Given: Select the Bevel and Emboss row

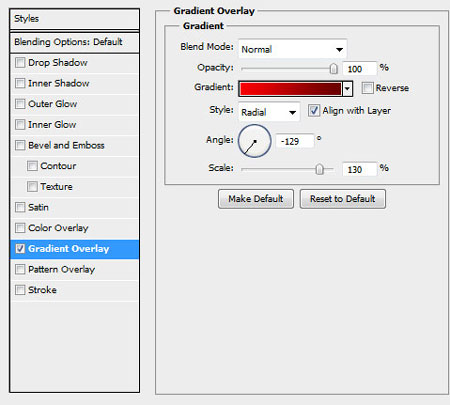Looking at the screenshot, I should click(x=74, y=145).
